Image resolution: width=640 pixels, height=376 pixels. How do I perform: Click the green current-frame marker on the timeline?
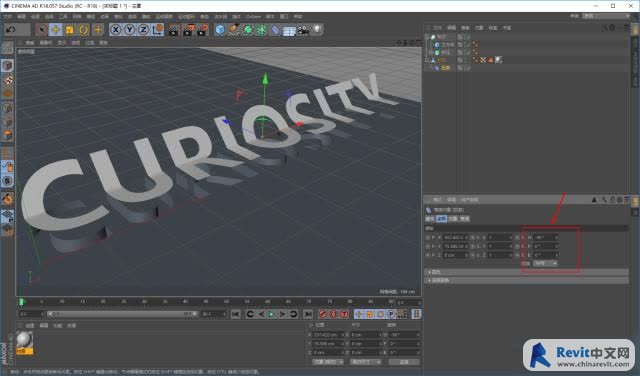pos(21,302)
